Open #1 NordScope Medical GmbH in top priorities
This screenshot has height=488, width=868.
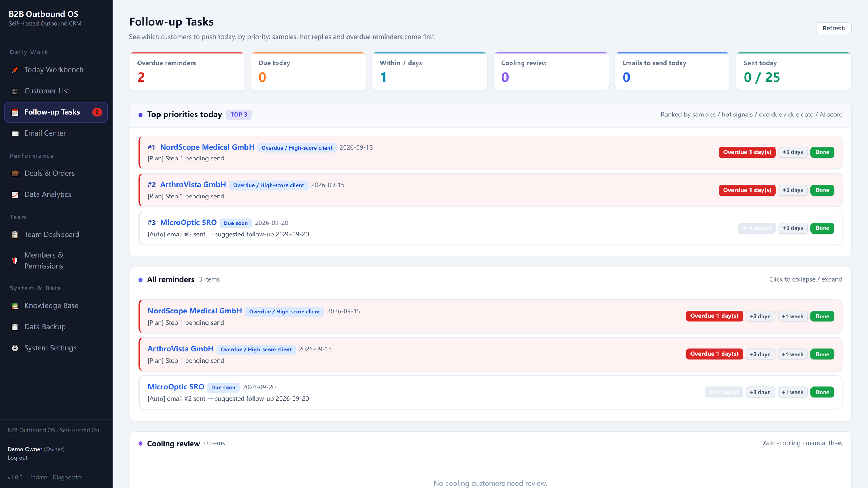click(x=207, y=147)
